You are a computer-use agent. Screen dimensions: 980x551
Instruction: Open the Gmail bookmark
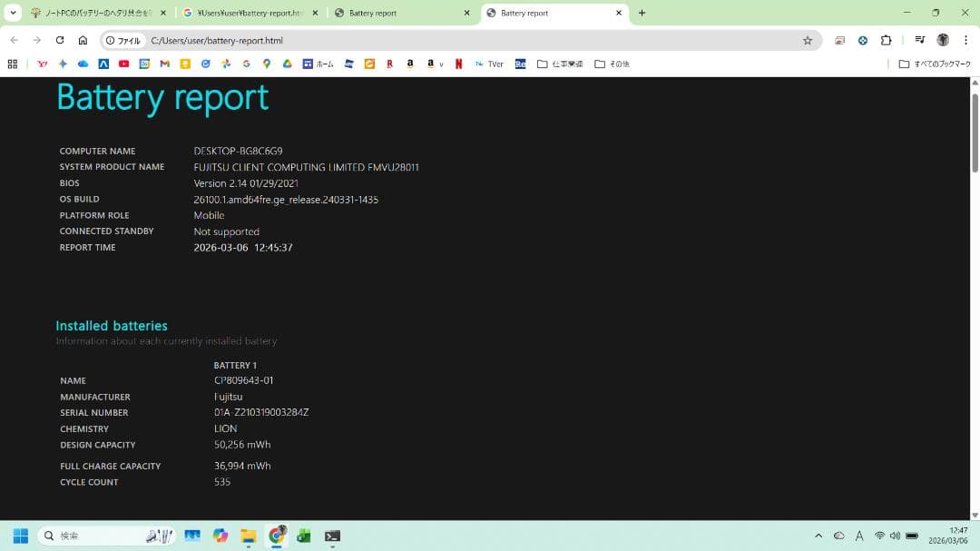164,64
